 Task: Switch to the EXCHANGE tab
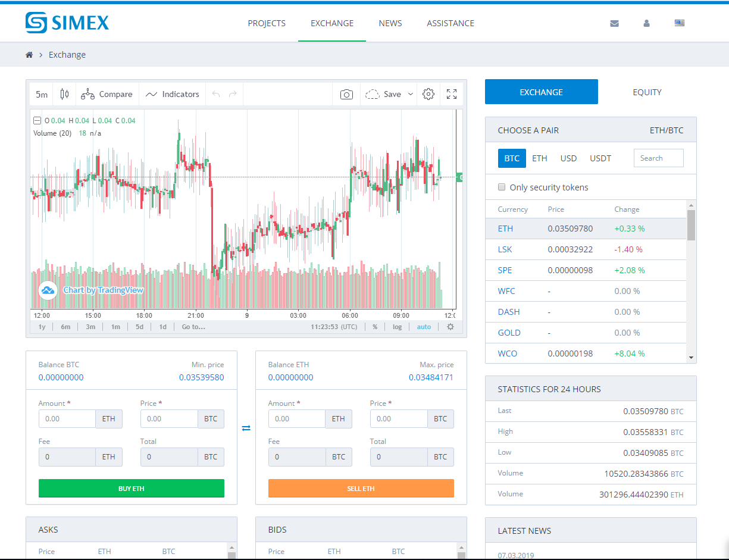[542, 92]
